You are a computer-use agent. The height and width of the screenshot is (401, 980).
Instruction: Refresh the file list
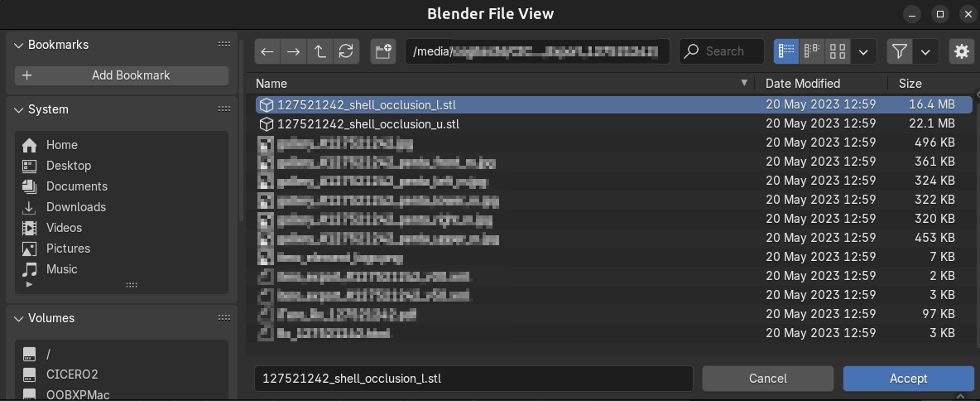click(x=346, y=51)
